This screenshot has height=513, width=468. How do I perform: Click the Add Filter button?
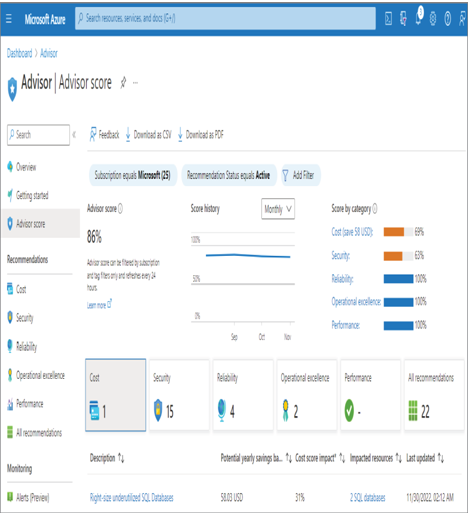pos(301,175)
